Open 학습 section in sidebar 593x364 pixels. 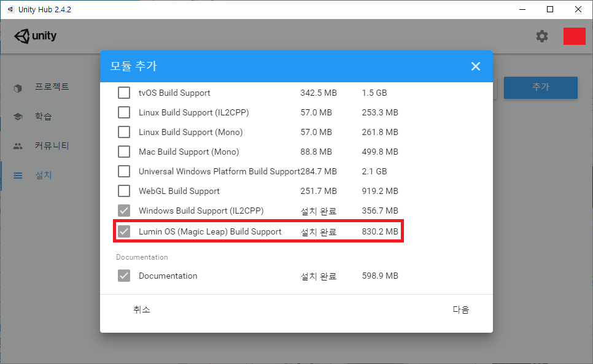[x=44, y=116]
